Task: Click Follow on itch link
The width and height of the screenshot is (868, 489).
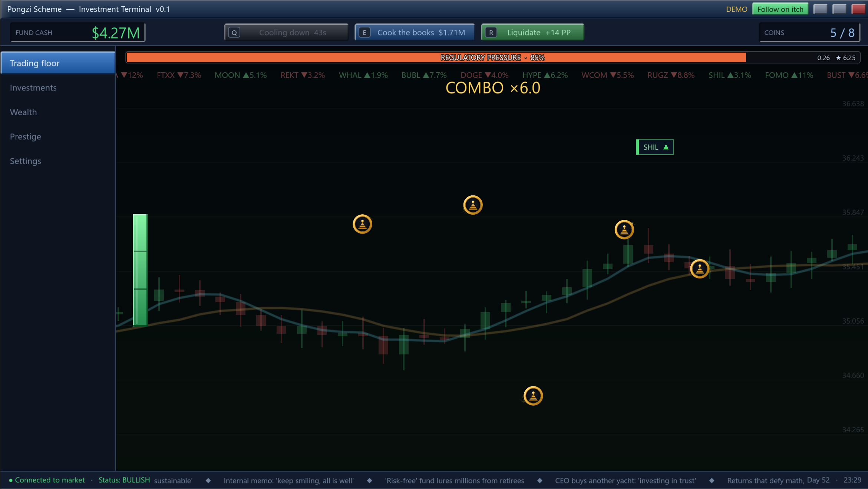Action: (780, 9)
